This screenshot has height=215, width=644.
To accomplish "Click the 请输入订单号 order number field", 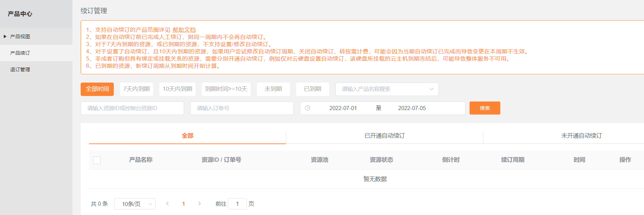I will coord(242,108).
